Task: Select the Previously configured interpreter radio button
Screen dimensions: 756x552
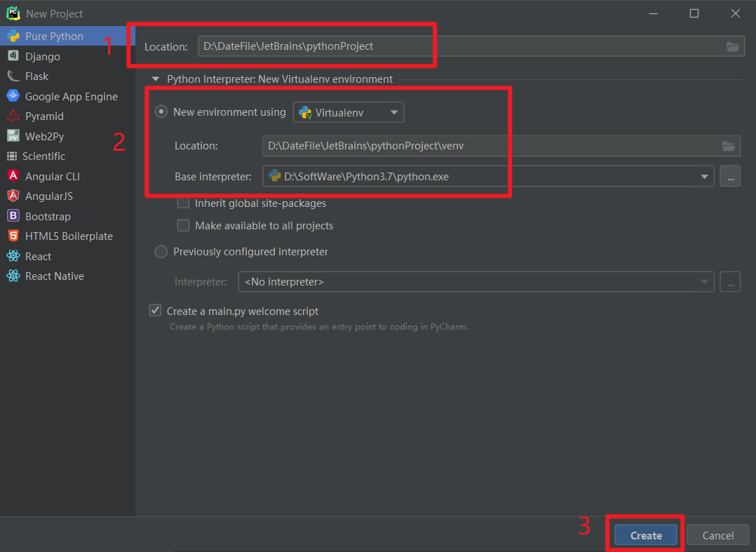Action: coord(161,252)
